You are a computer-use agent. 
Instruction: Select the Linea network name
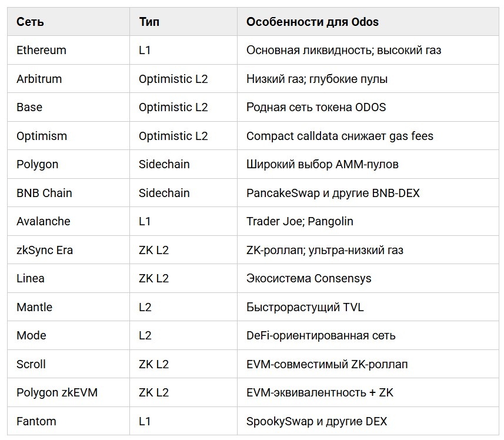(x=30, y=278)
